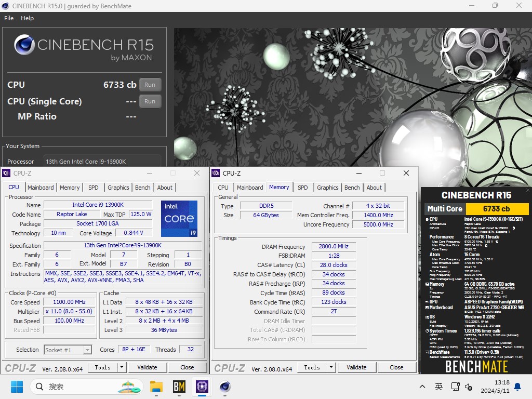Close the BenchMate result overlay

point(528,190)
